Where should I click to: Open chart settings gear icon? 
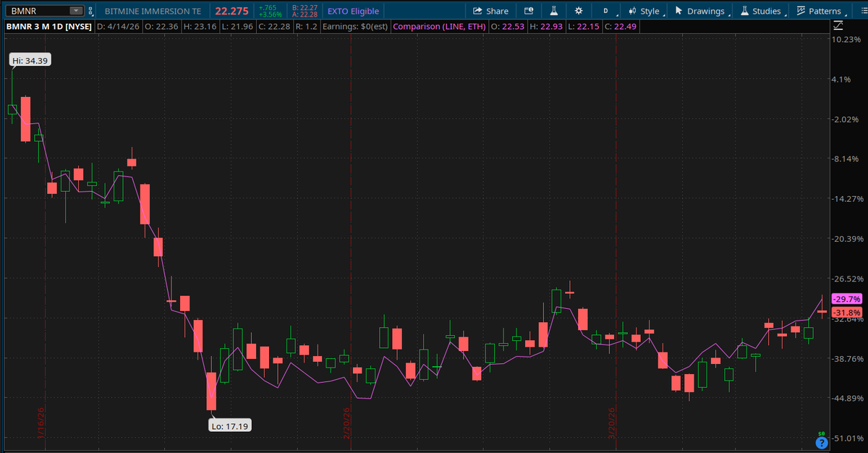pyautogui.click(x=578, y=11)
